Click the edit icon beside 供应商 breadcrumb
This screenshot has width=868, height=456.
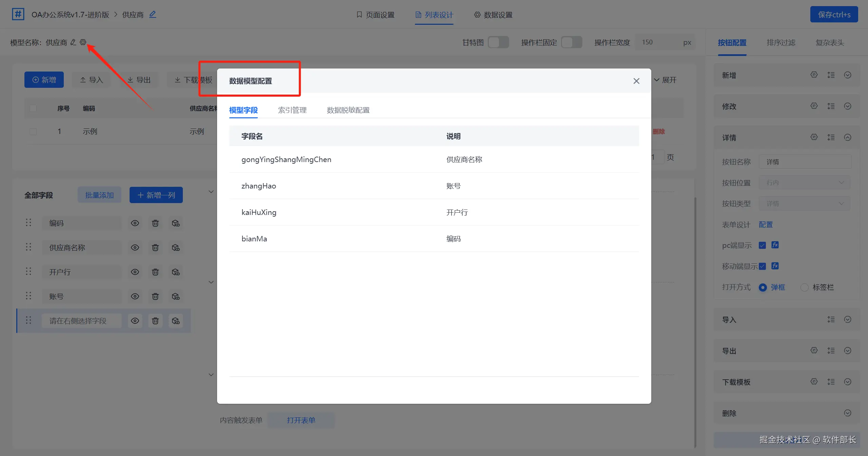coord(153,14)
